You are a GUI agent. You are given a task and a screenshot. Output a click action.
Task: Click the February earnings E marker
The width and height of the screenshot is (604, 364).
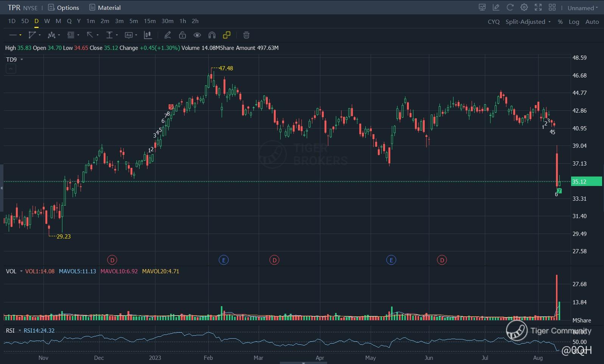[224, 260]
